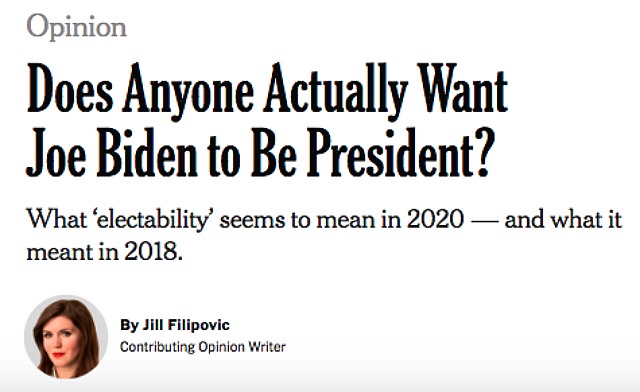
Task: Click the 'meant in 2018' summary line
Action: tap(104, 252)
